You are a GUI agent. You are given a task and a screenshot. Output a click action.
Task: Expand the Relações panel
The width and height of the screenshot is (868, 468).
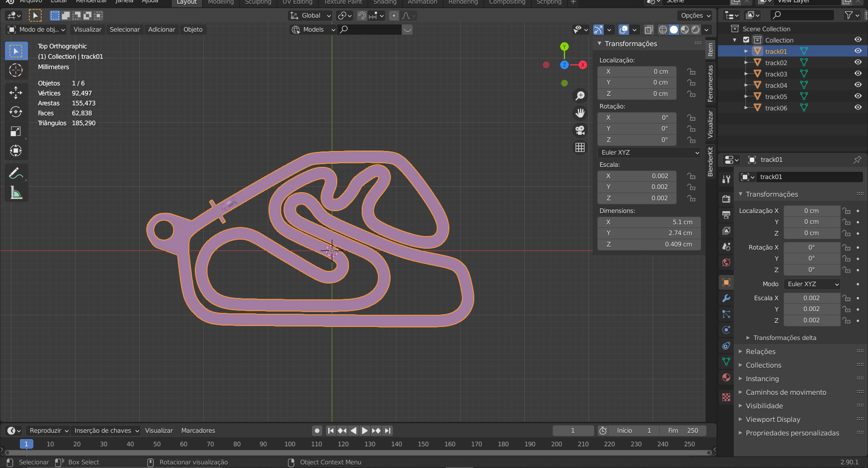pos(760,351)
